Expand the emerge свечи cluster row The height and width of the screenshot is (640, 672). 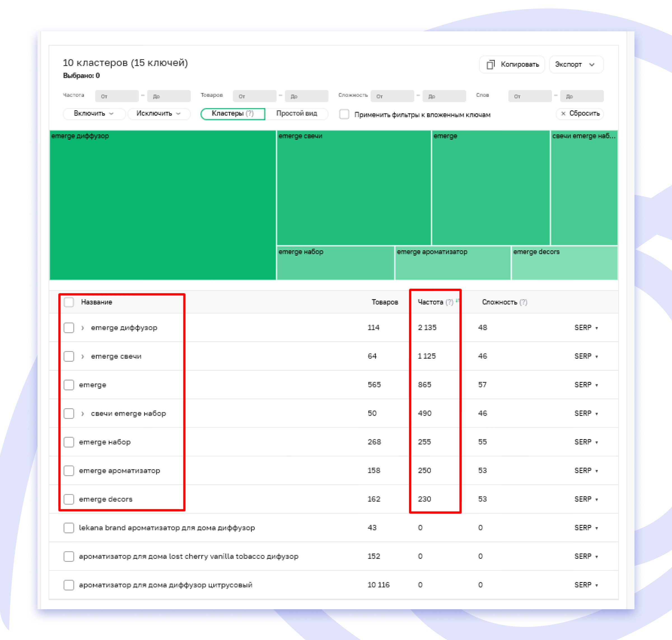pyautogui.click(x=82, y=356)
